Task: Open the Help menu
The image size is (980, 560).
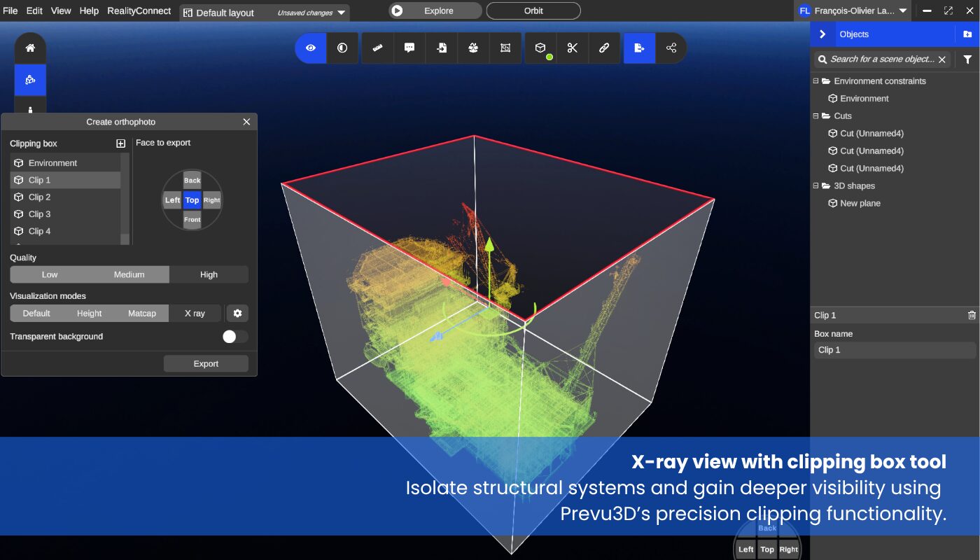Action: tap(89, 10)
